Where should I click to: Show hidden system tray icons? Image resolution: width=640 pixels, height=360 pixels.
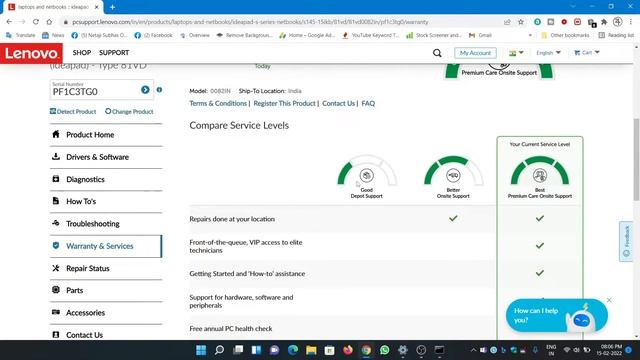click(x=473, y=350)
